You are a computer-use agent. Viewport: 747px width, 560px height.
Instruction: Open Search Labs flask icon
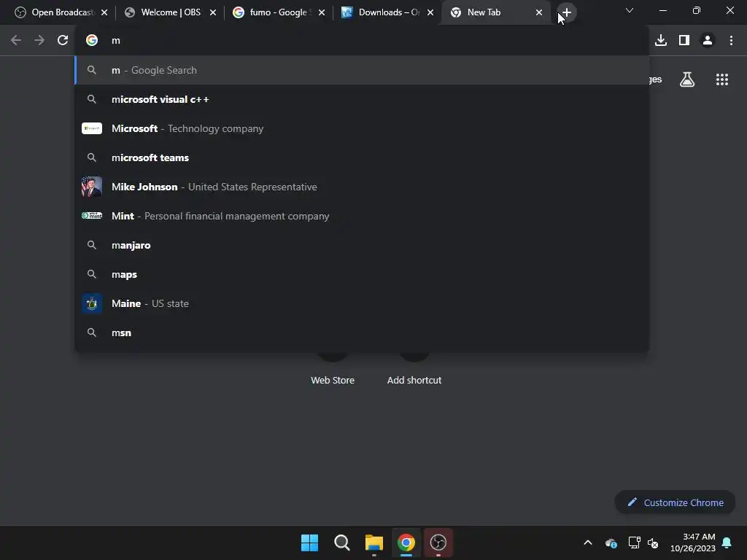(x=687, y=79)
